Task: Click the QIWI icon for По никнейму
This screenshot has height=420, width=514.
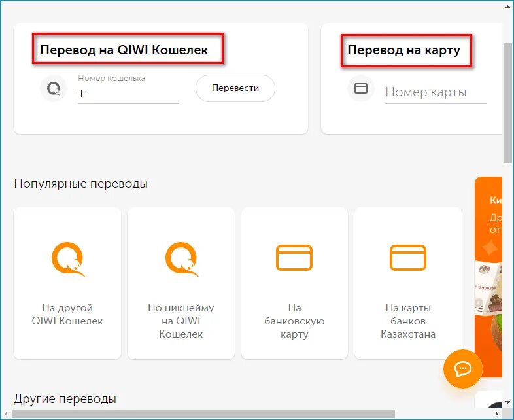Action: (181, 259)
